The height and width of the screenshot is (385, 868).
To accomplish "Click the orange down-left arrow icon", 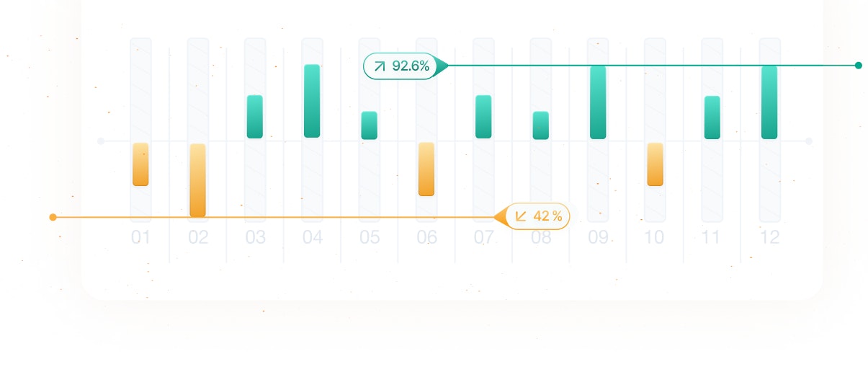I will [521, 216].
